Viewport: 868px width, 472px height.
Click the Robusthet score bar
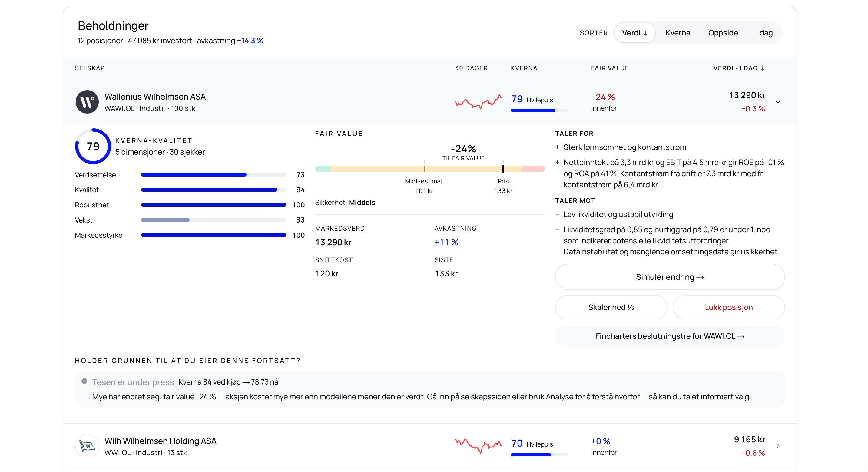pos(213,205)
